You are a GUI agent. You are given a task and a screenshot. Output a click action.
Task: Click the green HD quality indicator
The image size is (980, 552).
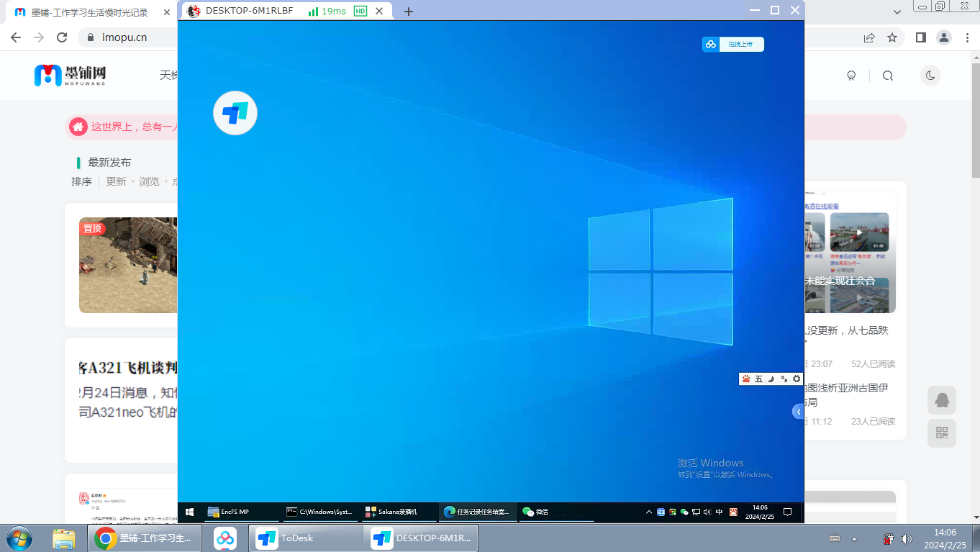point(360,11)
